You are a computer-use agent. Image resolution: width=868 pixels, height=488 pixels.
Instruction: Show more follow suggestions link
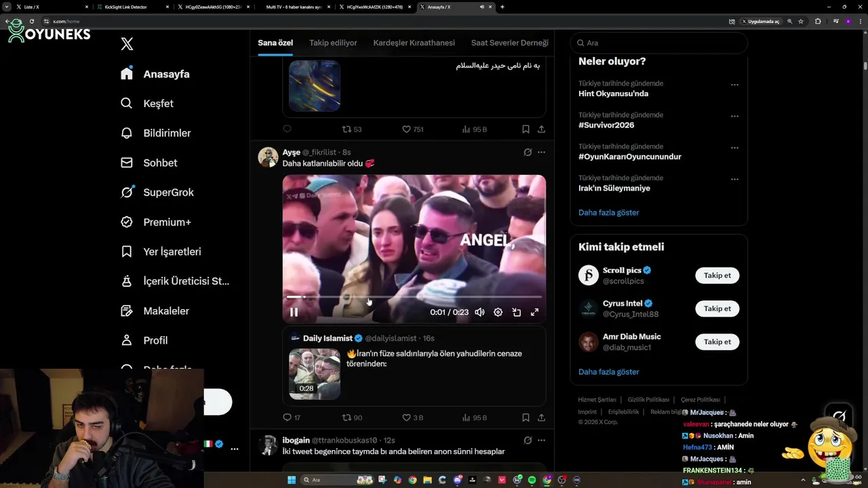(x=609, y=372)
